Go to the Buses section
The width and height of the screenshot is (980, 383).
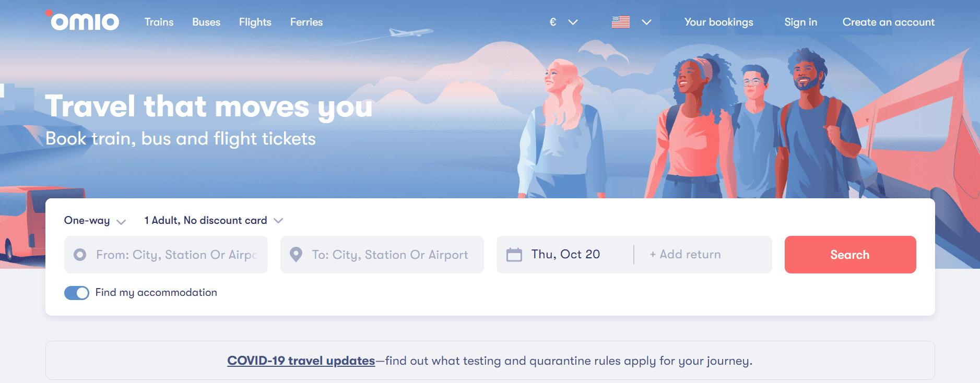pyautogui.click(x=206, y=22)
